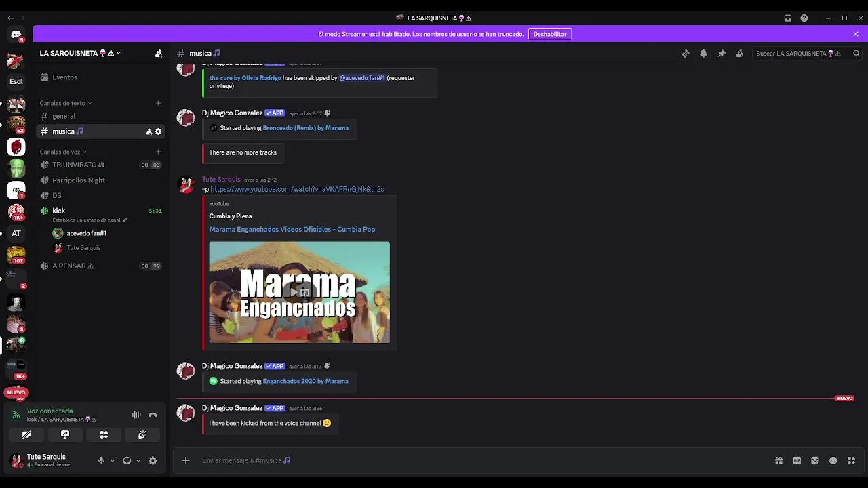
Task: Open the gift picker in message bar
Action: point(778,461)
